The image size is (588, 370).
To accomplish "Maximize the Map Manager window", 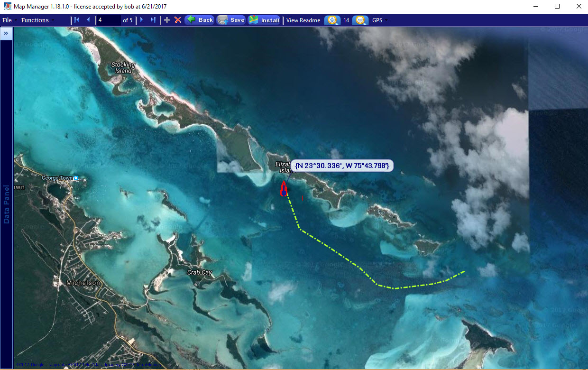I will 557,7.
